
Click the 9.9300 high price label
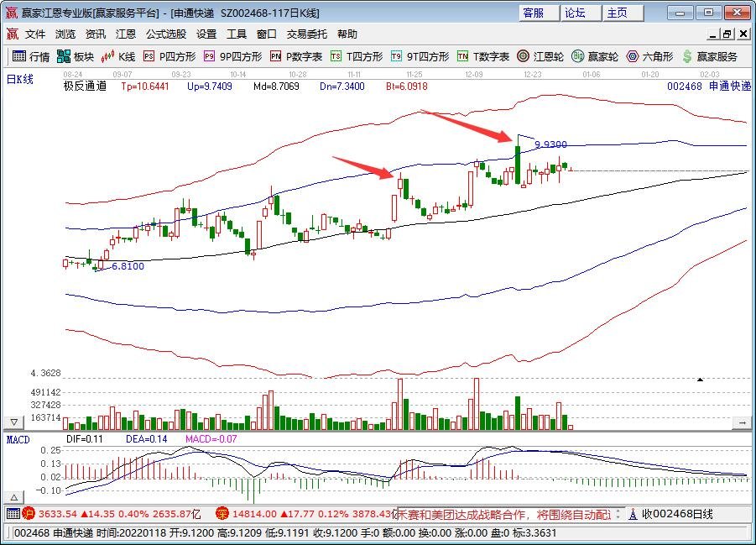[550, 144]
